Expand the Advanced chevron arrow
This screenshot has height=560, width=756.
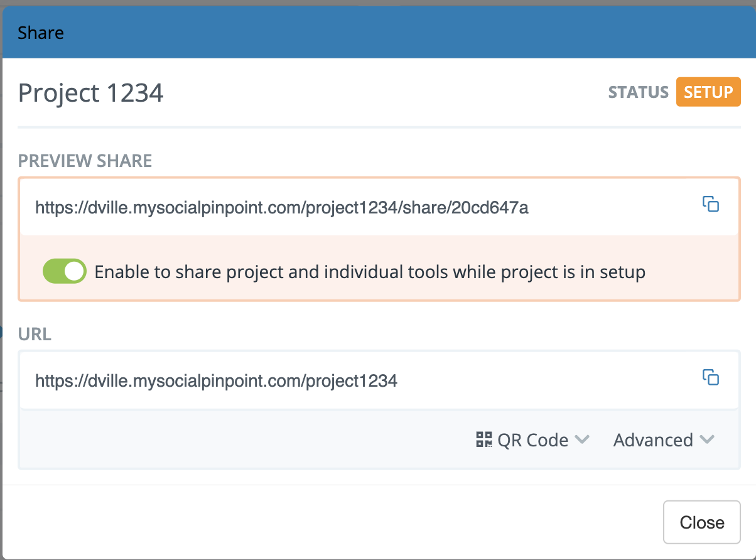707,439
